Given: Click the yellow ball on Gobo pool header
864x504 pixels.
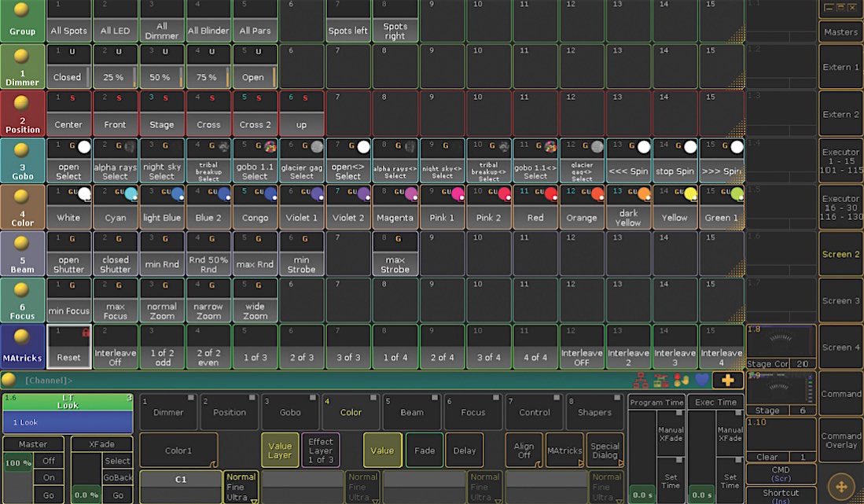Looking at the screenshot, I should (x=21, y=149).
